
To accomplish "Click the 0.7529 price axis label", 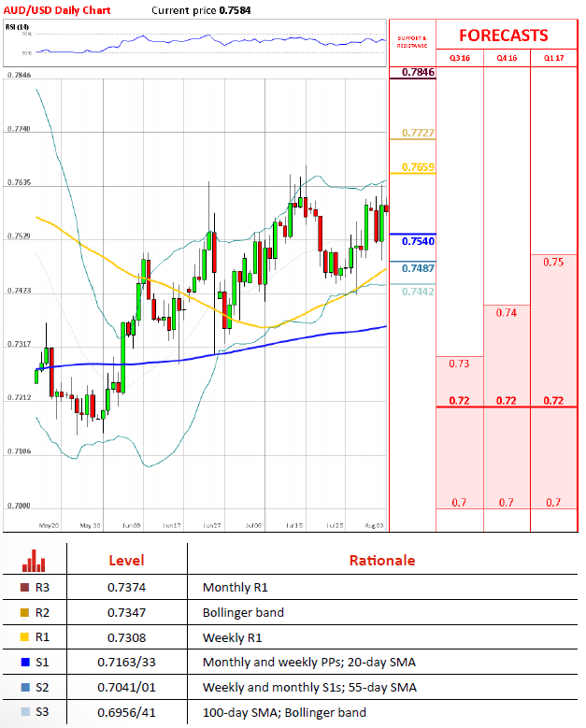I will [x=19, y=236].
